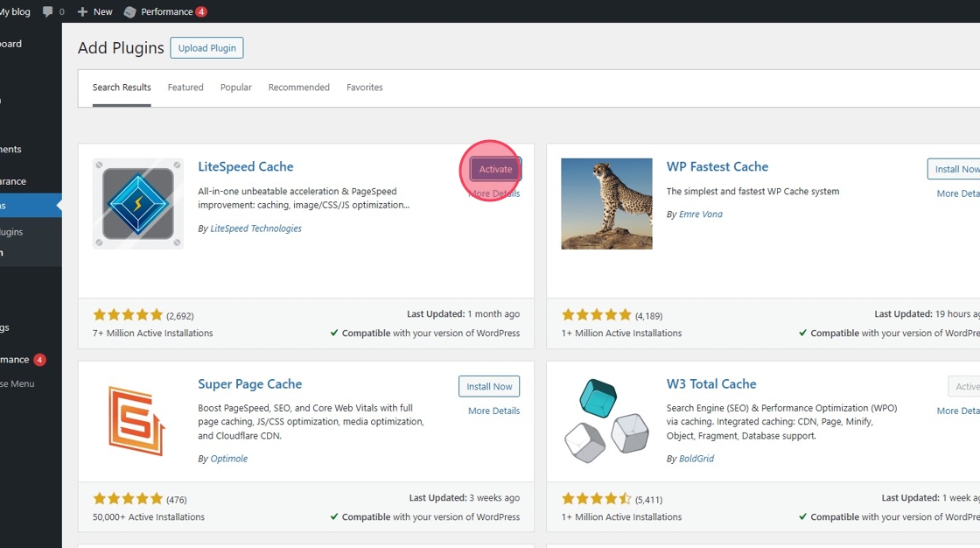This screenshot has width=980, height=548.
Task: Visit the LiteSpeed Technologies author link
Action: 255,228
